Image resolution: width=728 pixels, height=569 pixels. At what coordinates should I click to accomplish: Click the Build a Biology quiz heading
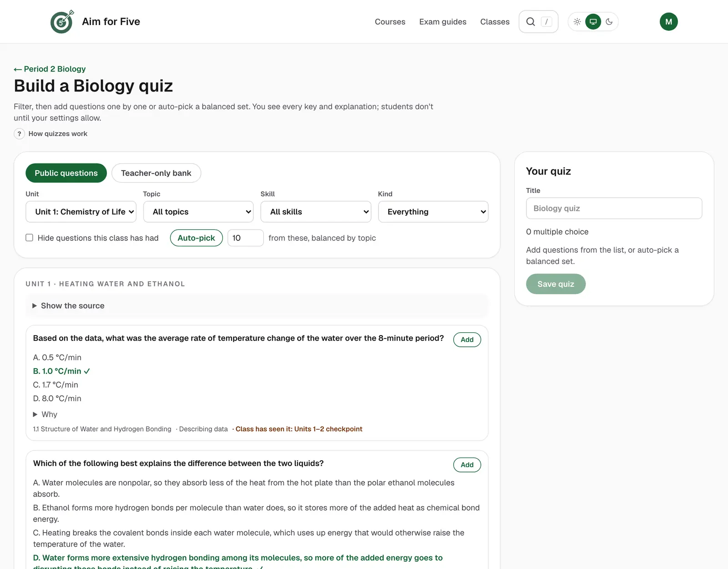click(x=93, y=86)
